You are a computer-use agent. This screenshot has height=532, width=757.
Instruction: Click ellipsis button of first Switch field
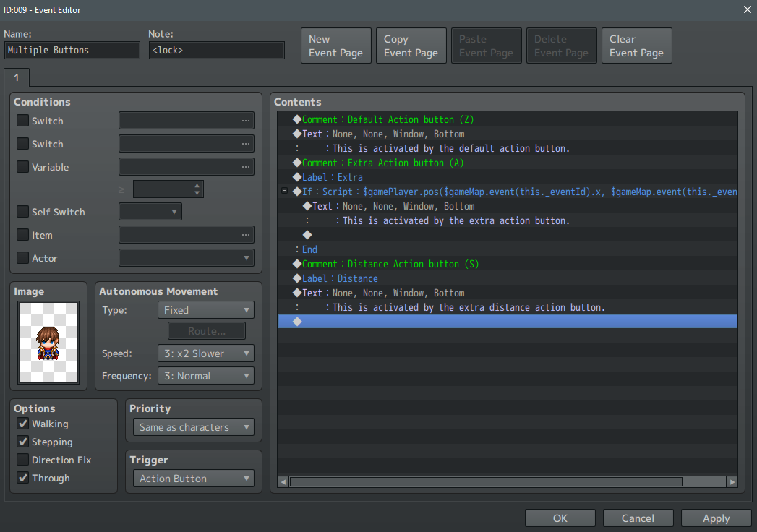pos(246,121)
